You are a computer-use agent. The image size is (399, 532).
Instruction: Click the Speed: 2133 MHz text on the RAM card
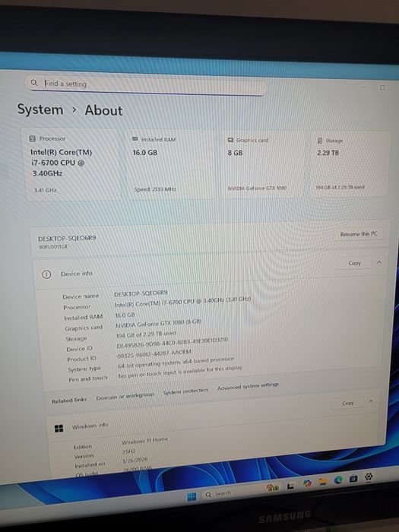point(155,189)
